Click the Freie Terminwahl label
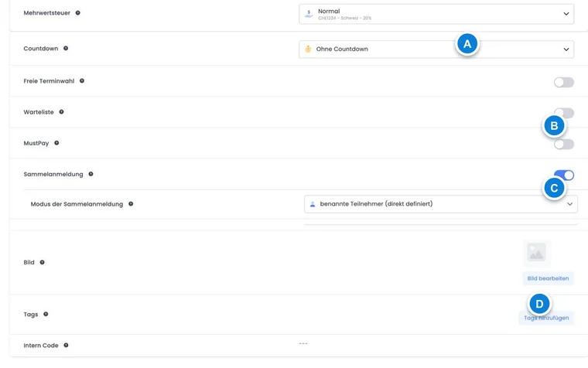The height and width of the screenshot is (368, 588). point(49,81)
